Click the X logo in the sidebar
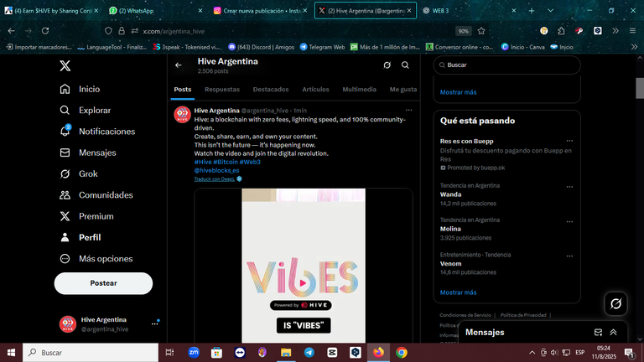Screen dimensions: 644x362 tap(65, 65)
